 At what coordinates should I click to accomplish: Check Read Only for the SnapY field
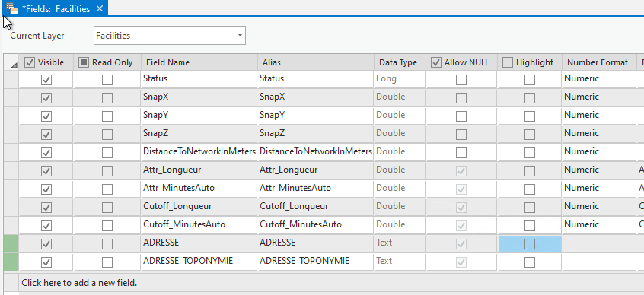click(107, 116)
